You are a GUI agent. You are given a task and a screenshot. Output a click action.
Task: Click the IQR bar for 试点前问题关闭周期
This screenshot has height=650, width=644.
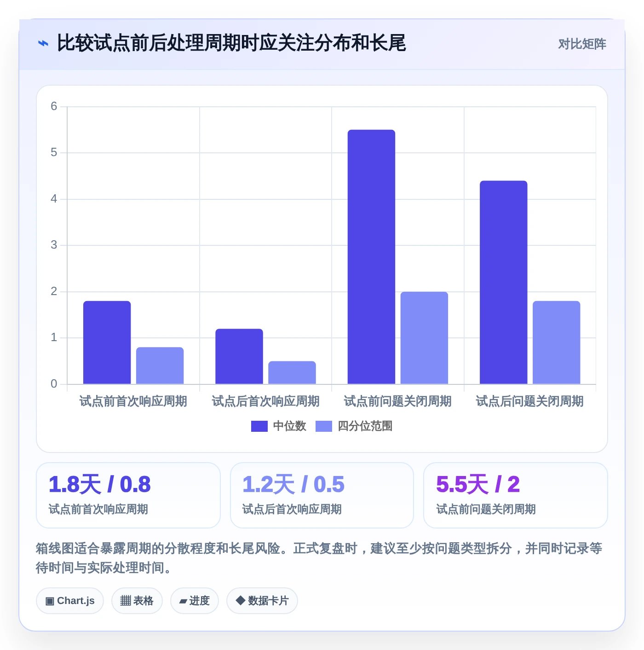coord(425,338)
